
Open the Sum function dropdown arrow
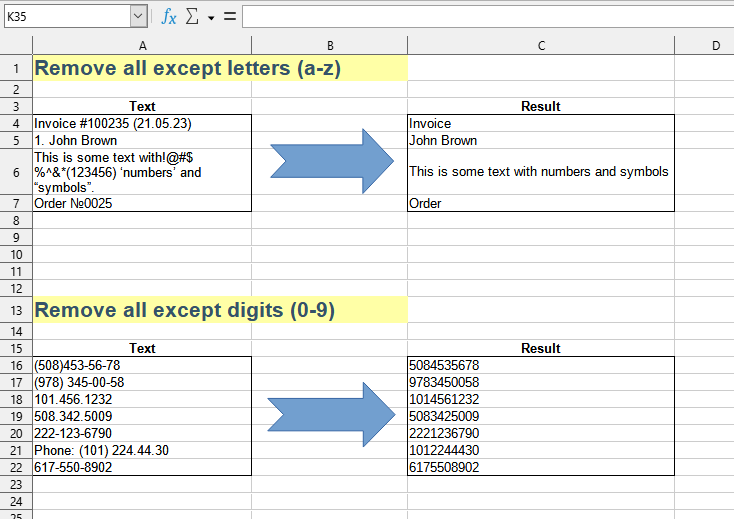coord(211,18)
